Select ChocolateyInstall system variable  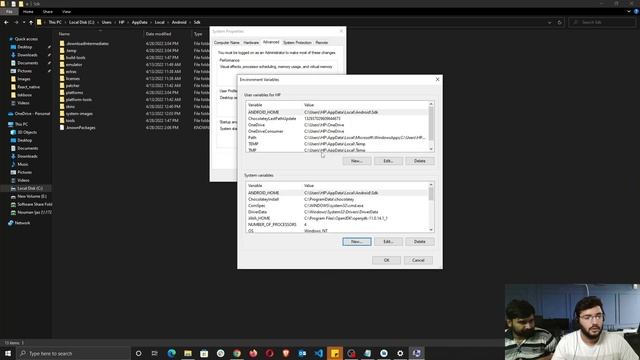coord(337,199)
